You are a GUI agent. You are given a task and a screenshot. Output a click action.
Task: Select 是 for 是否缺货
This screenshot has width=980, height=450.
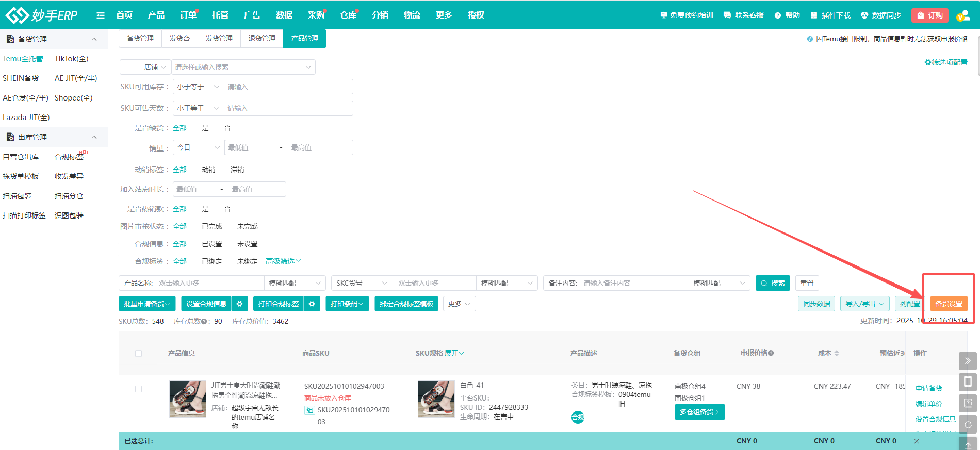205,128
